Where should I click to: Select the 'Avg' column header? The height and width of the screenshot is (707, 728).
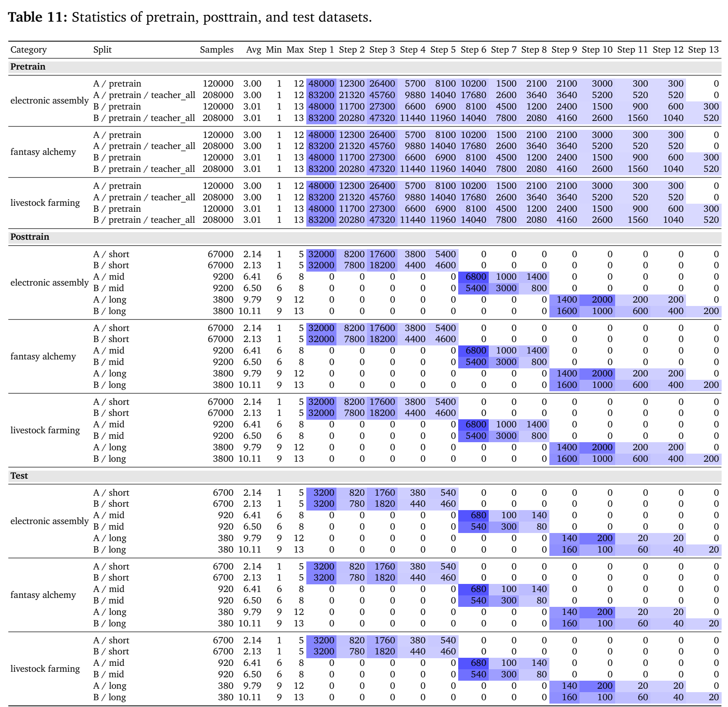(x=254, y=50)
